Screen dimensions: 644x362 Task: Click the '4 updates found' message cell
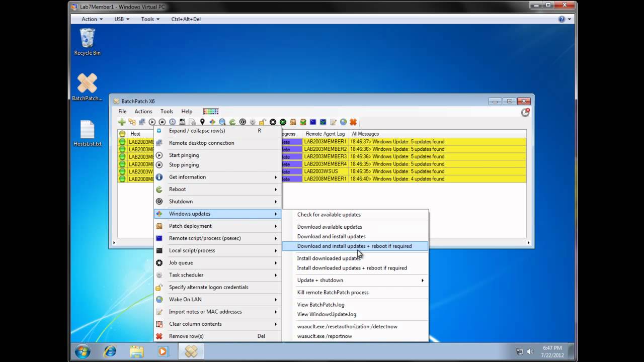click(x=438, y=179)
